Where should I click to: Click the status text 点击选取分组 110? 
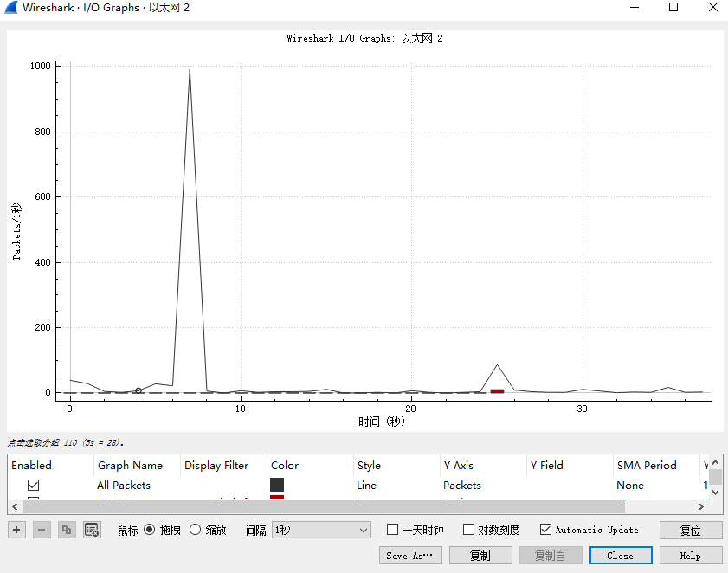pos(66,442)
